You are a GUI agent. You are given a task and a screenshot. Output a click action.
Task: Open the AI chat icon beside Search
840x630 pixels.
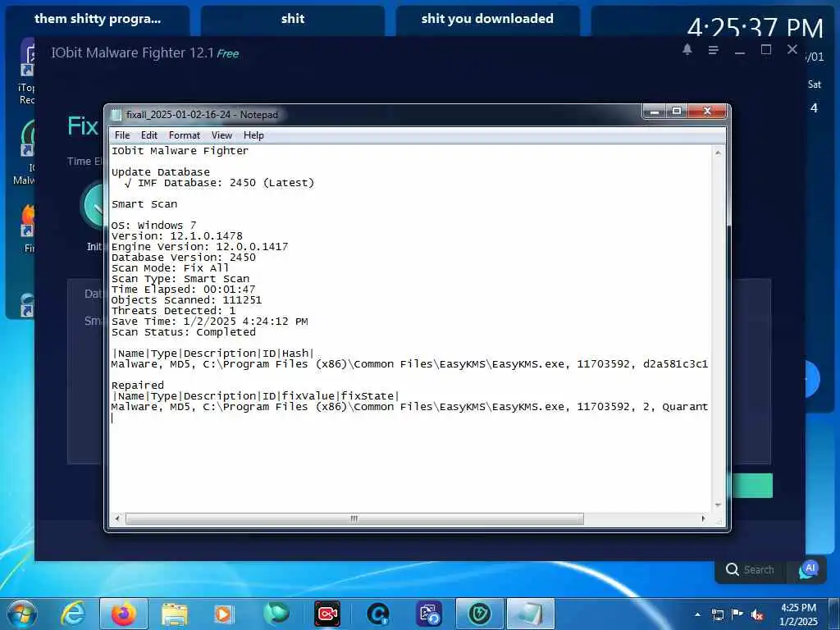tap(809, 569)
